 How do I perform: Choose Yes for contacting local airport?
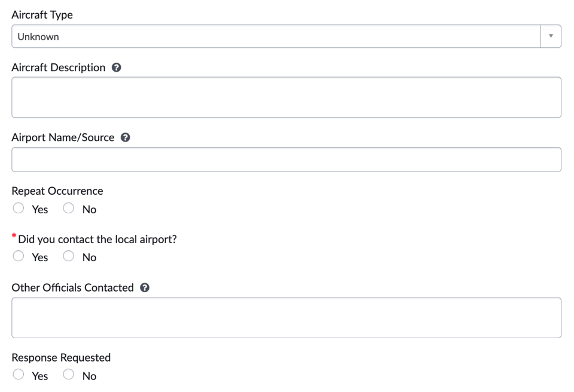tap(19, 256)
